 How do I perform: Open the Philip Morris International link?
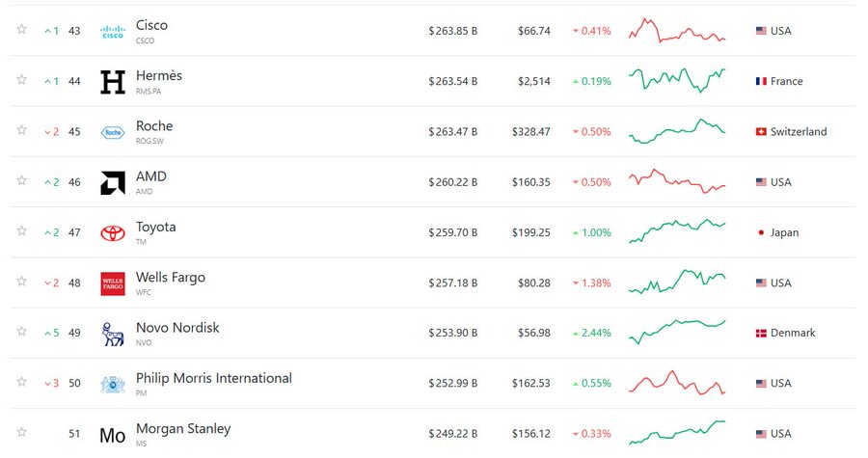coord(213,378)
